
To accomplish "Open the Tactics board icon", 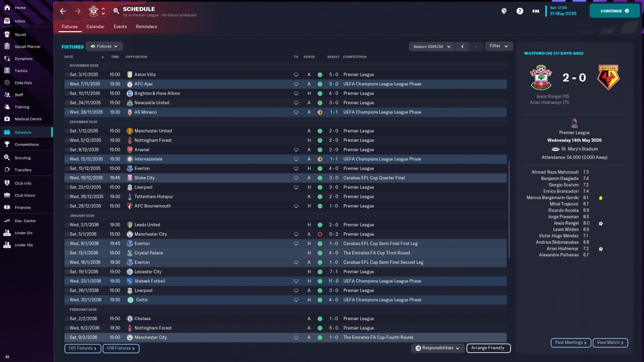I will pos(7,71).
